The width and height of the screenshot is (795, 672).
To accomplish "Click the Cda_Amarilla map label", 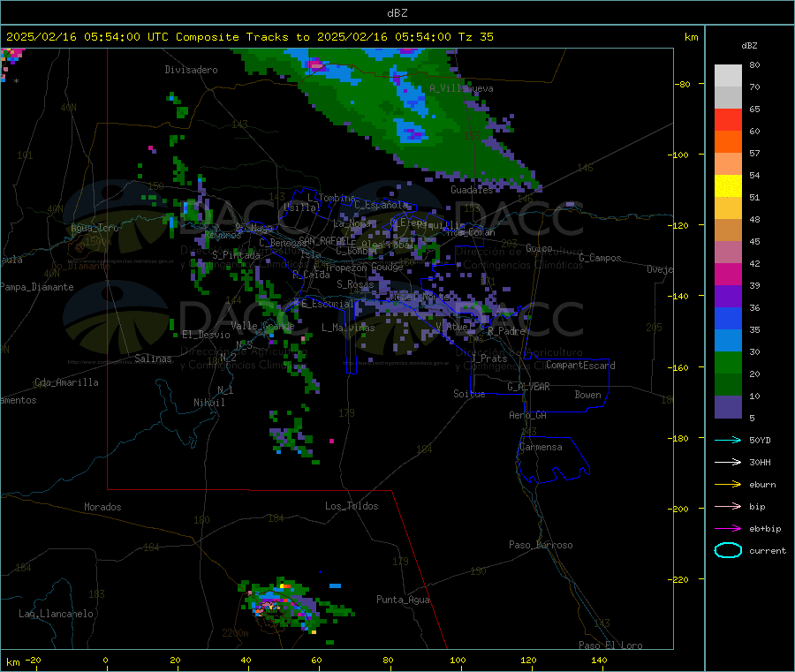I will [x=66, y=382].
